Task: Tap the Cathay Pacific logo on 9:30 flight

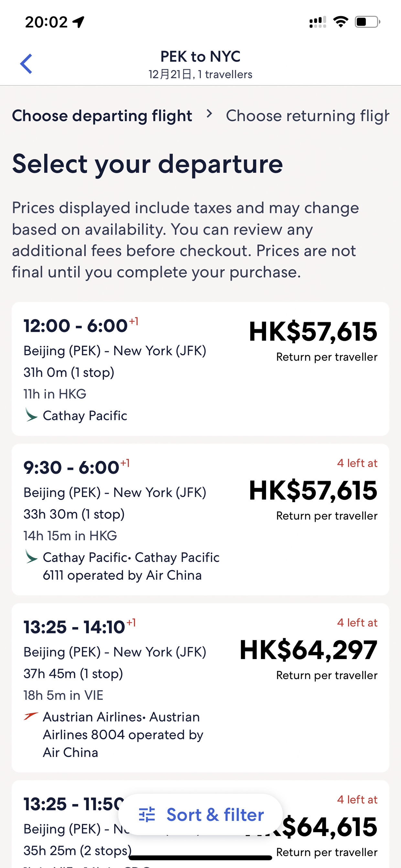Action: [31, 557]
